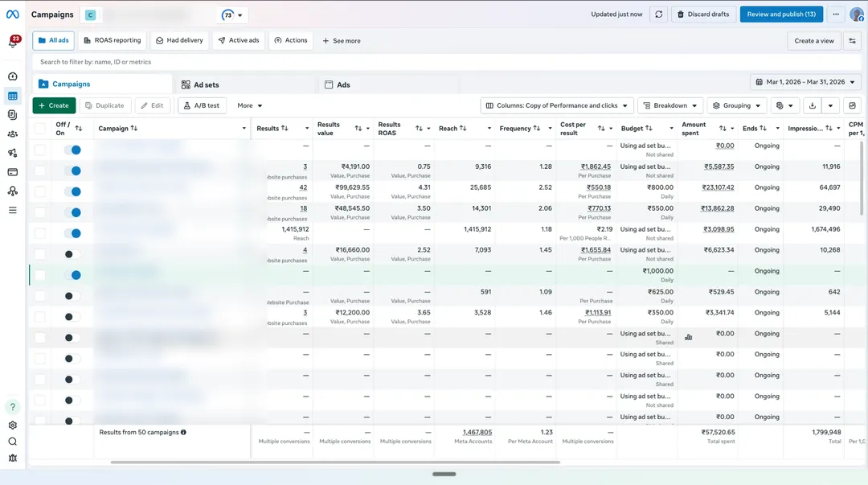Click Review and publish (13) button
This screenshot has height=485, width=868.
(781, 14)
